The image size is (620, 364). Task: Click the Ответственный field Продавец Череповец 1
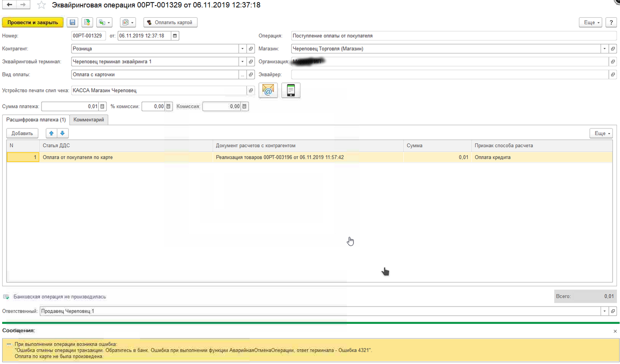[320, 311]
